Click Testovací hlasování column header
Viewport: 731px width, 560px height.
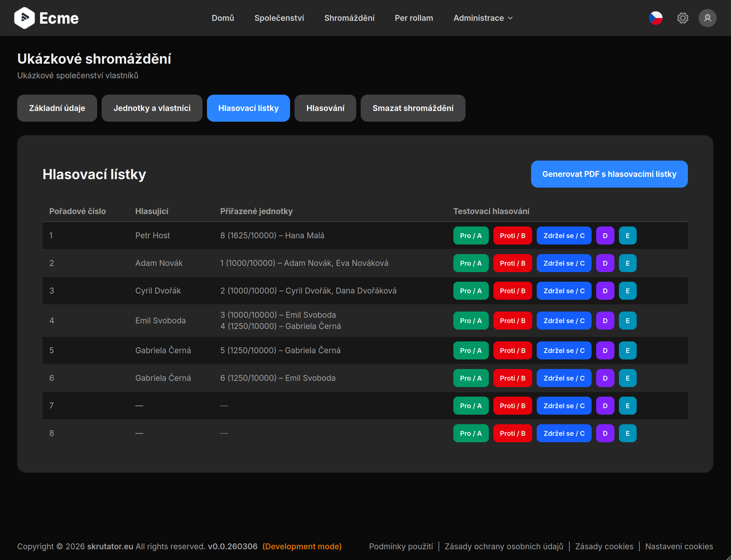pos(491,211)
